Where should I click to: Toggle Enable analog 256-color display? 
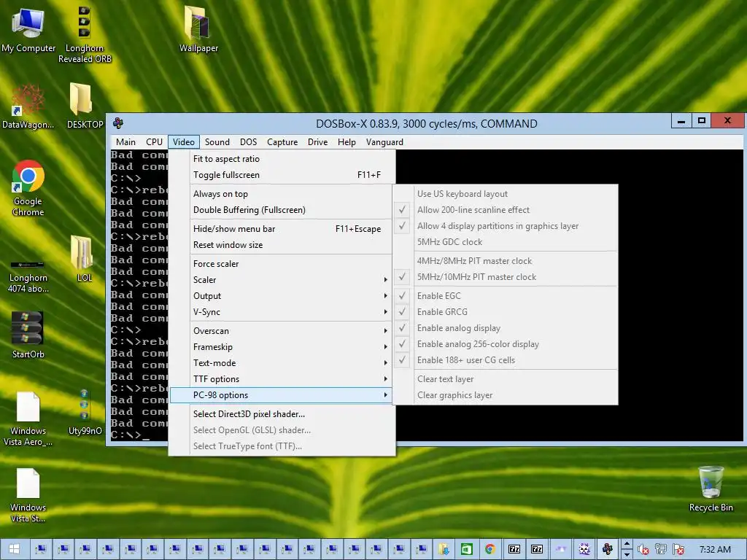coord(505,344)
